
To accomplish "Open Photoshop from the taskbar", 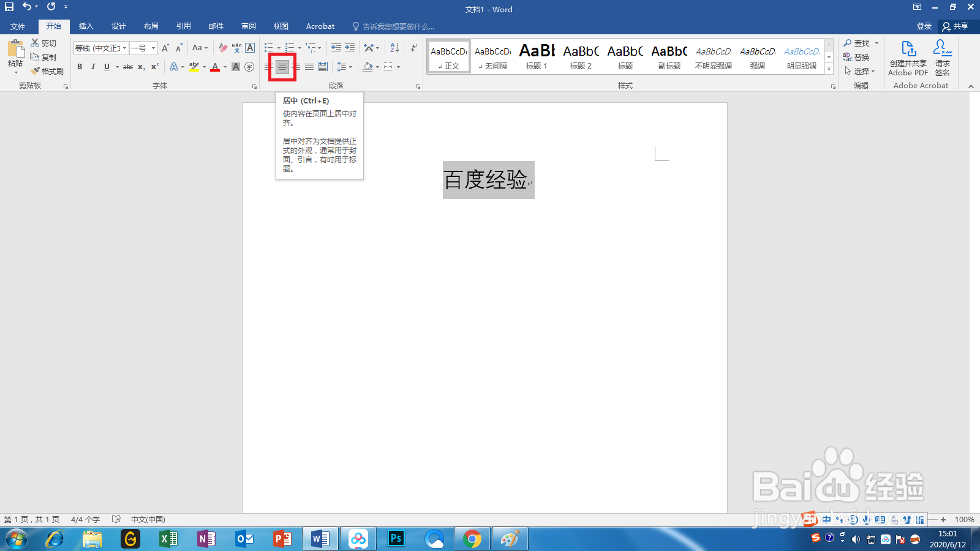I will click(396, 539).
